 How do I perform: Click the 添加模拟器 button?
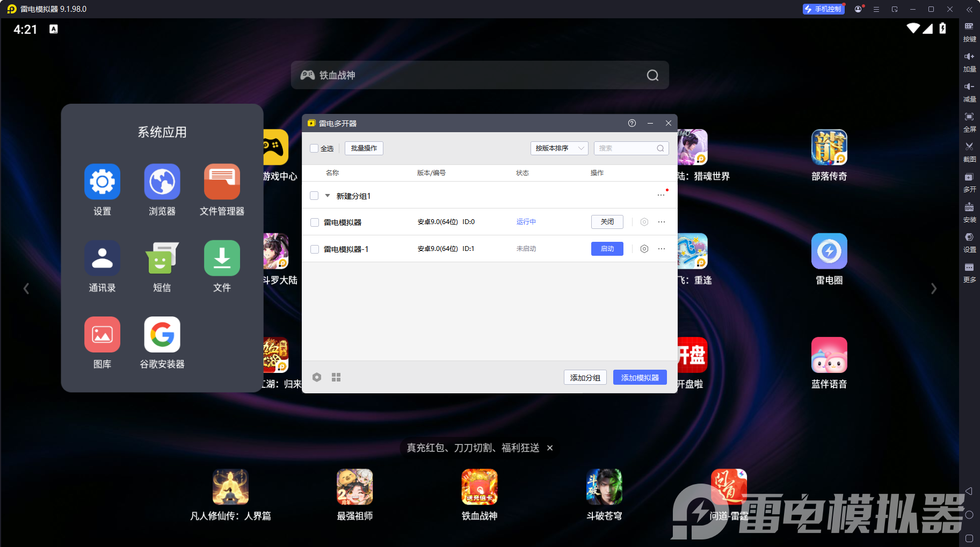[640, 378]
